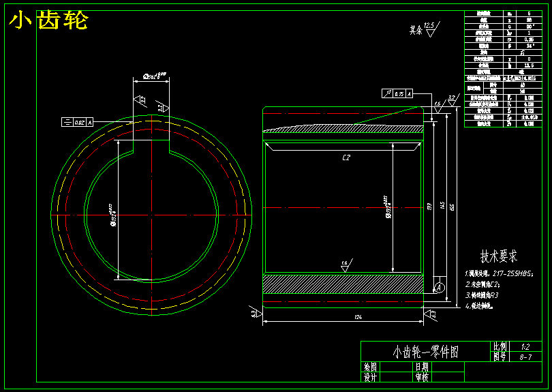Image resolution: width=552 pixels, height=392 pixels.
Task: Select the yellow 小齿轮 title text
Action: coord(48,20)
